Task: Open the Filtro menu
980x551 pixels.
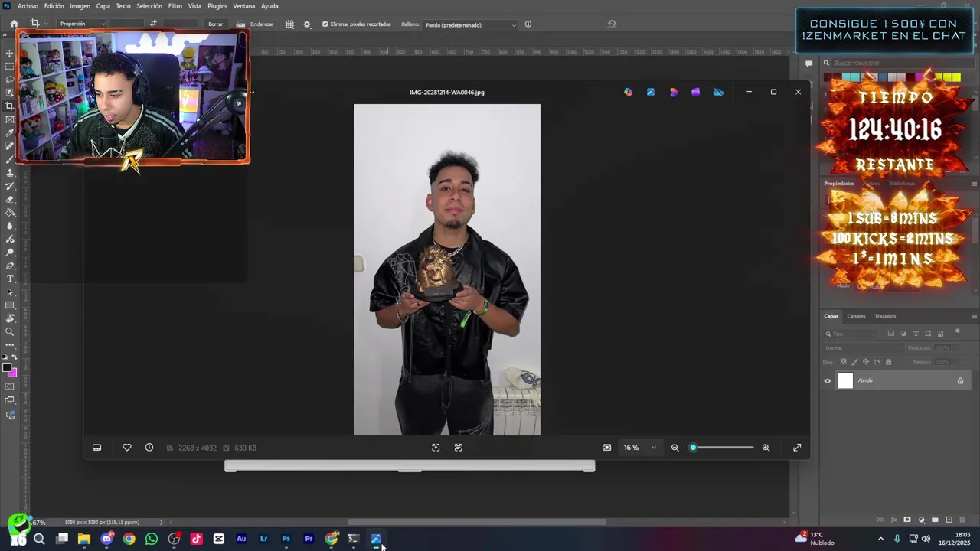Action: [x=175, y=6]
